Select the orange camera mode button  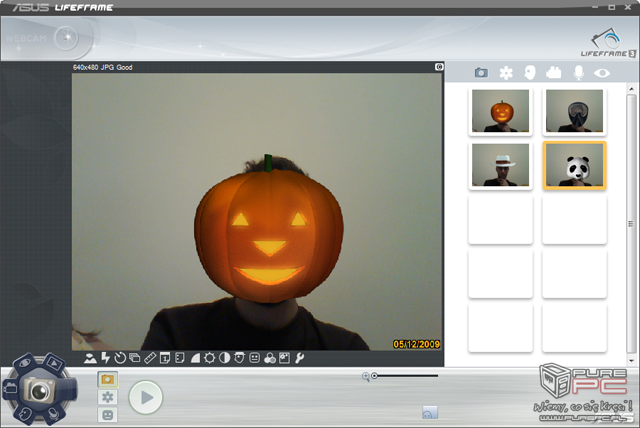(x=107, y=379)
